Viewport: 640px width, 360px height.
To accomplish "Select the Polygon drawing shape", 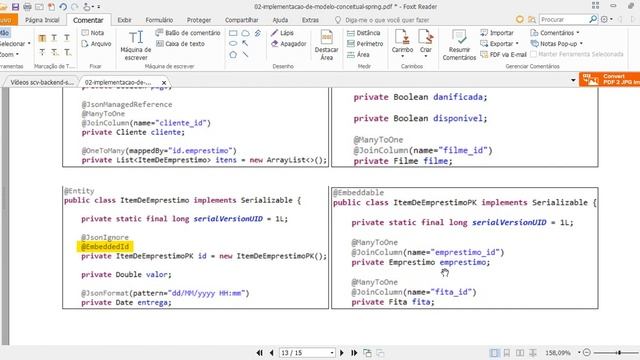I will click(233, 54).
